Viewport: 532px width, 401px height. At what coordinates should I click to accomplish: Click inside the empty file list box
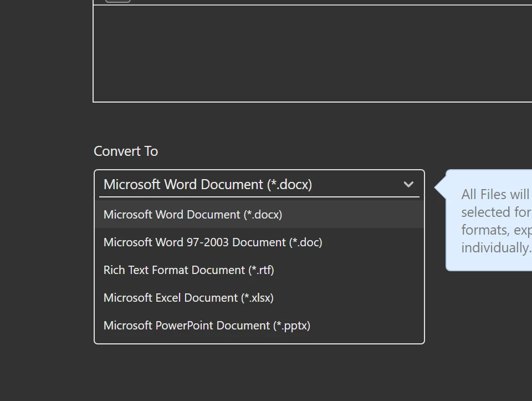click(313, 53)
